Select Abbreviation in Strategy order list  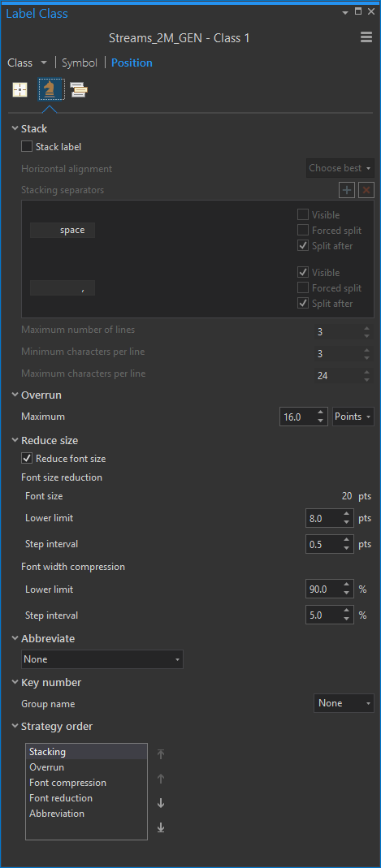[x=57, y=814]
